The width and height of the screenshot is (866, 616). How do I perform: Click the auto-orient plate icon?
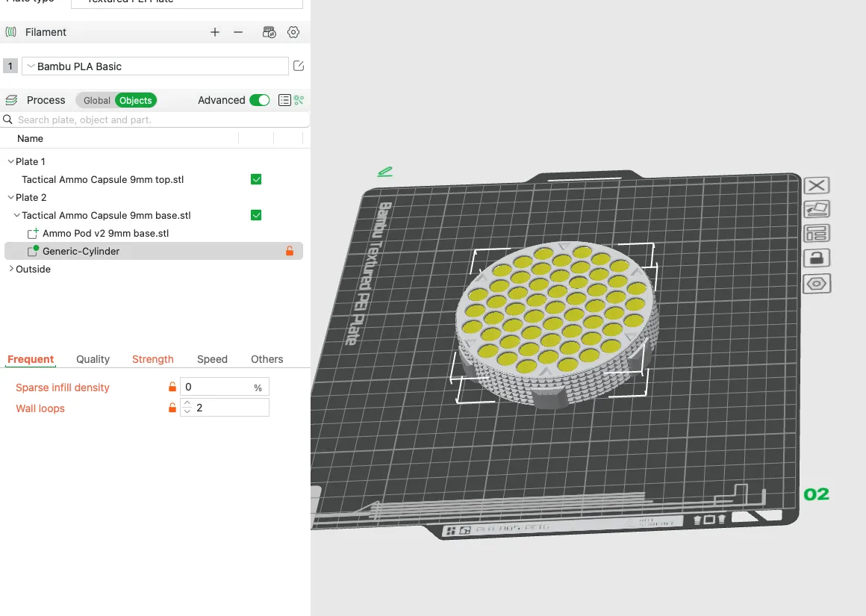pos(816,209)
